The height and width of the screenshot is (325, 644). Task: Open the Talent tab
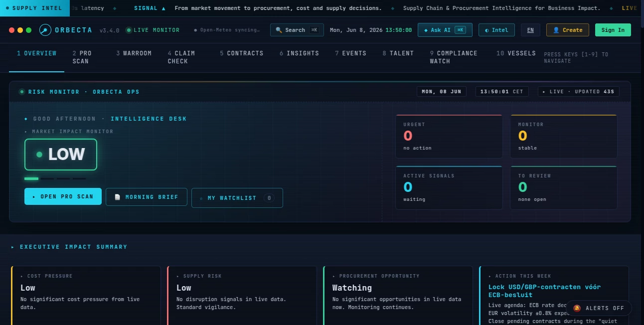click(x=398, y=53)
